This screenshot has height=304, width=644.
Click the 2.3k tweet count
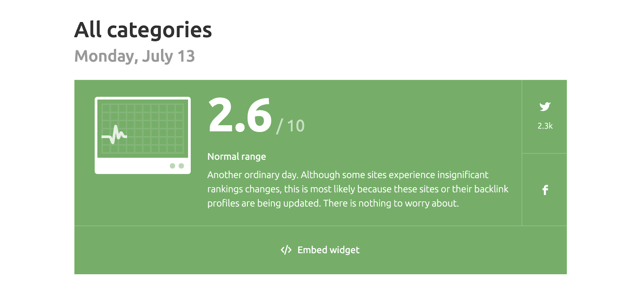tap(545, 126)
